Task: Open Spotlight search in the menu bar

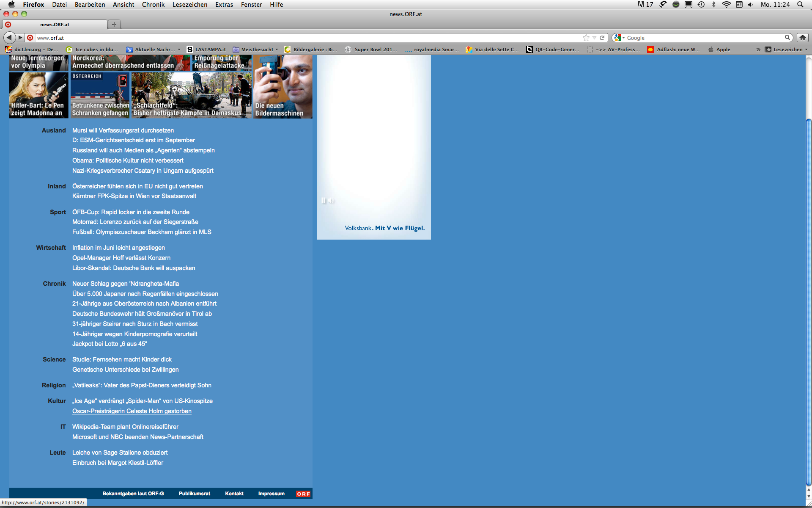Action: (x=800, y=4)
